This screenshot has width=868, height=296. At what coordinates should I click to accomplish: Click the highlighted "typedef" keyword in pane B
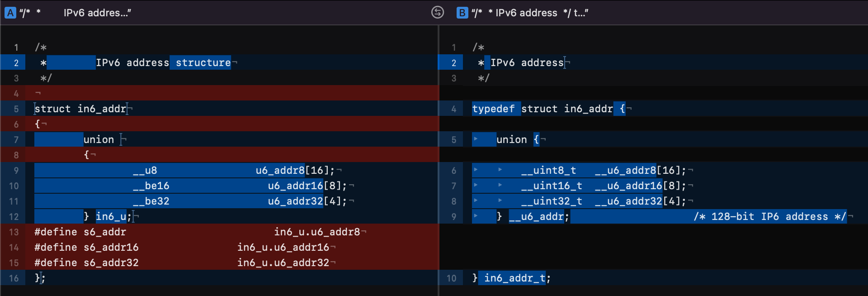[x=493, y=109]
